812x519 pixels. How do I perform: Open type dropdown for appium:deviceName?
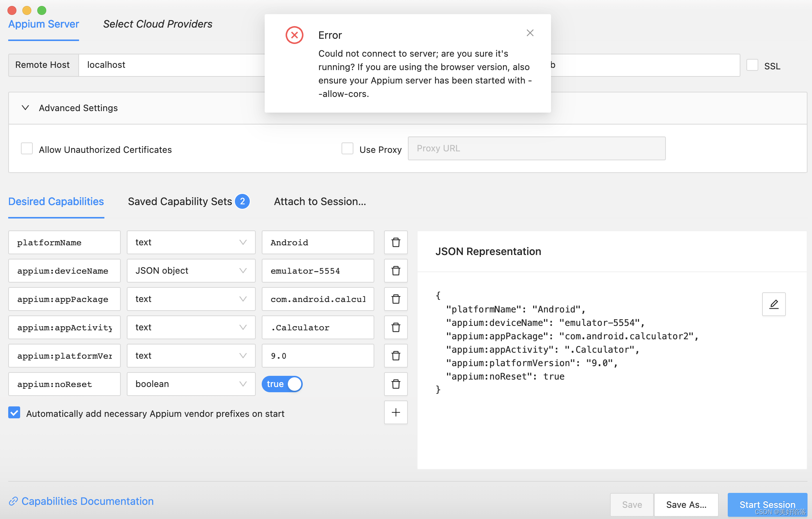[191, 271]
